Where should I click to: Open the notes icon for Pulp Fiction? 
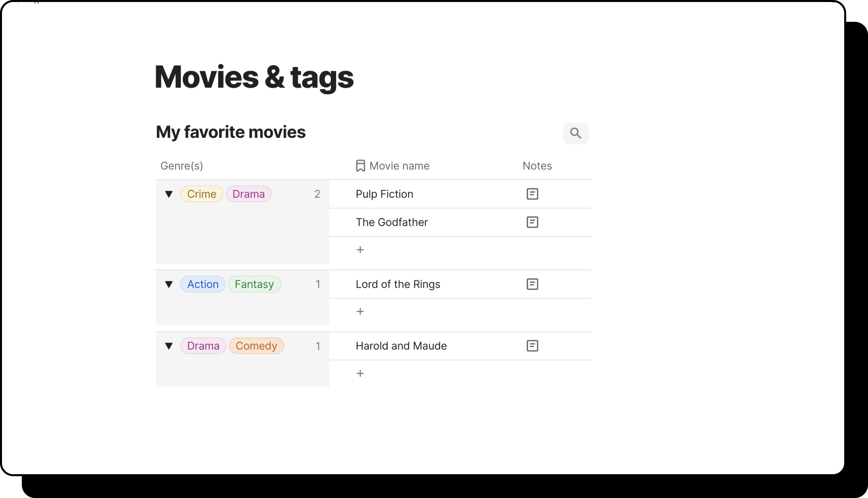pyautogui.click(x=532, y=194)
